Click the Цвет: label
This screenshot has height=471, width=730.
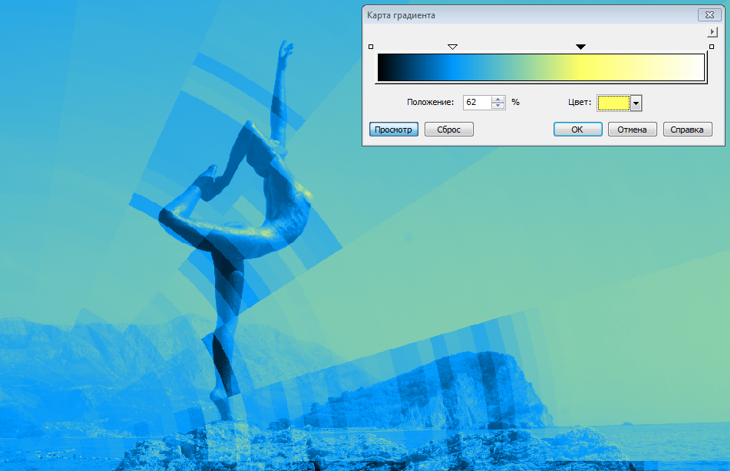[x=580, y=102]
